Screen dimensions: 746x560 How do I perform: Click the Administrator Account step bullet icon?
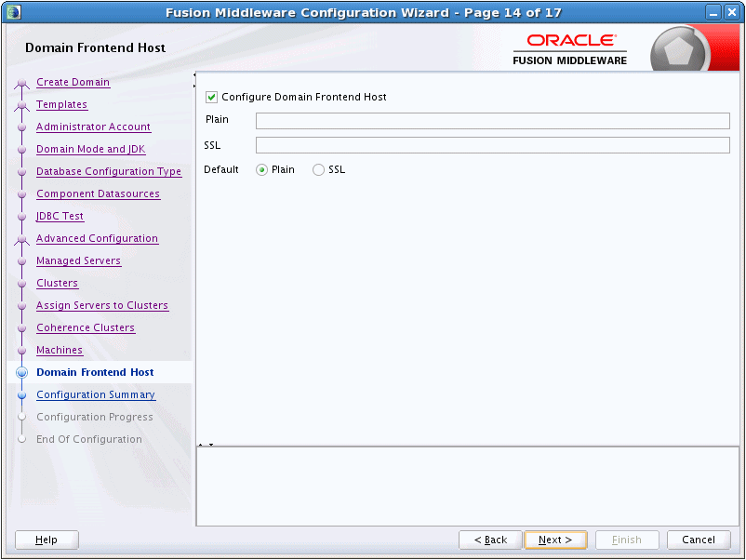point(22,127)
